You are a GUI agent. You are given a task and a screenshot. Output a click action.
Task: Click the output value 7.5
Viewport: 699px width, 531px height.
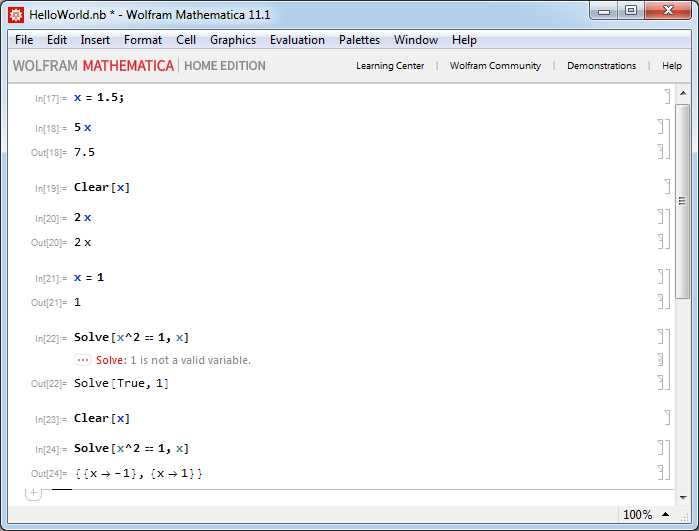click(84, 152)
